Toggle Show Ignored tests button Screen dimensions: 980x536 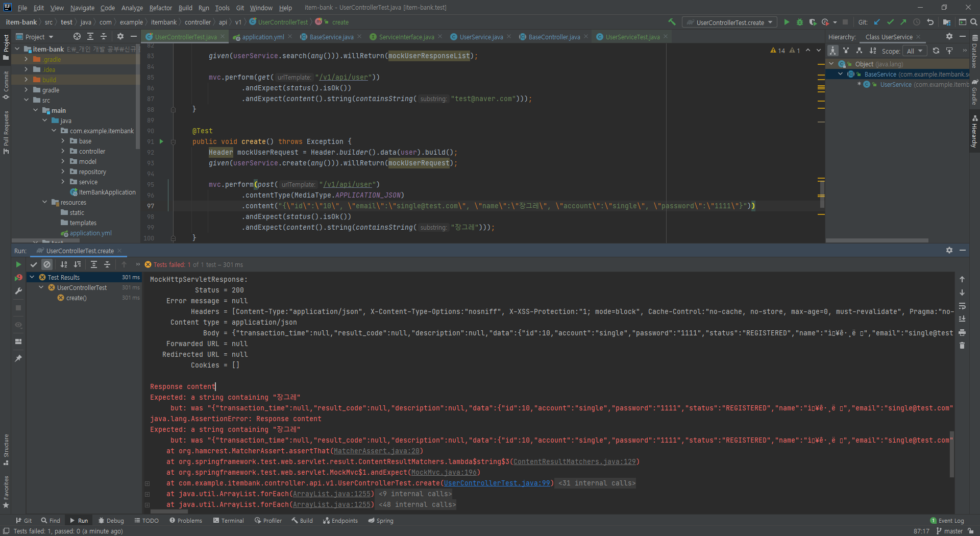coord(47,264)
